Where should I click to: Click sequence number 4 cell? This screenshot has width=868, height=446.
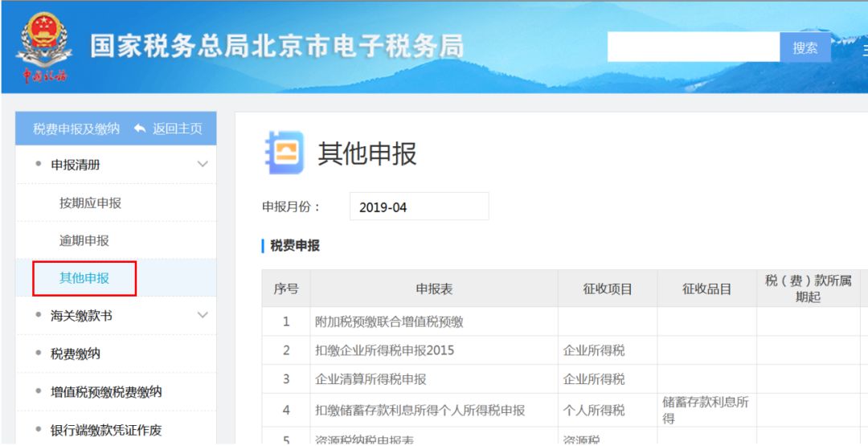[x=286, y=410]
